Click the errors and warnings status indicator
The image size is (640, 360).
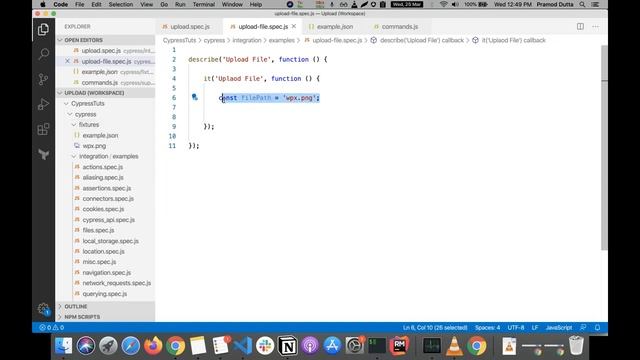coord(52,327)
